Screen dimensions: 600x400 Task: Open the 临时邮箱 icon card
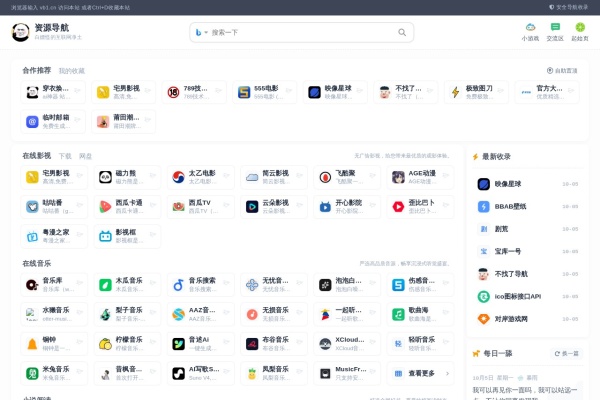point(53,122)
